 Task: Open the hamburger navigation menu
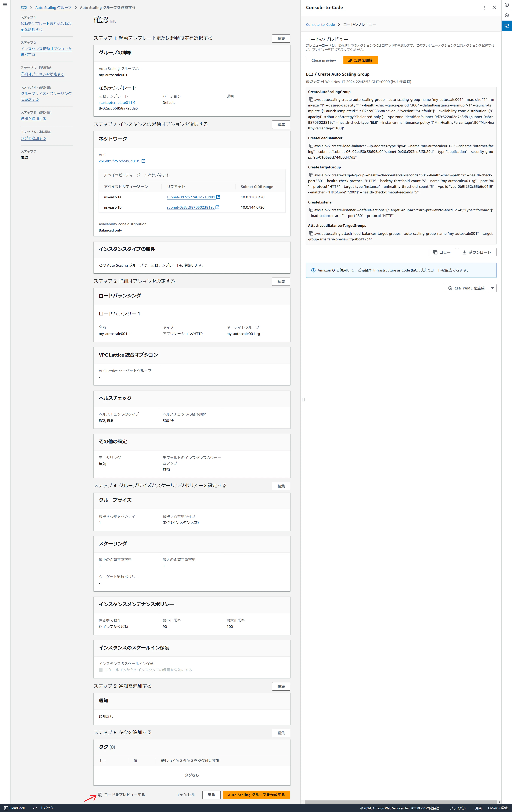5,5
